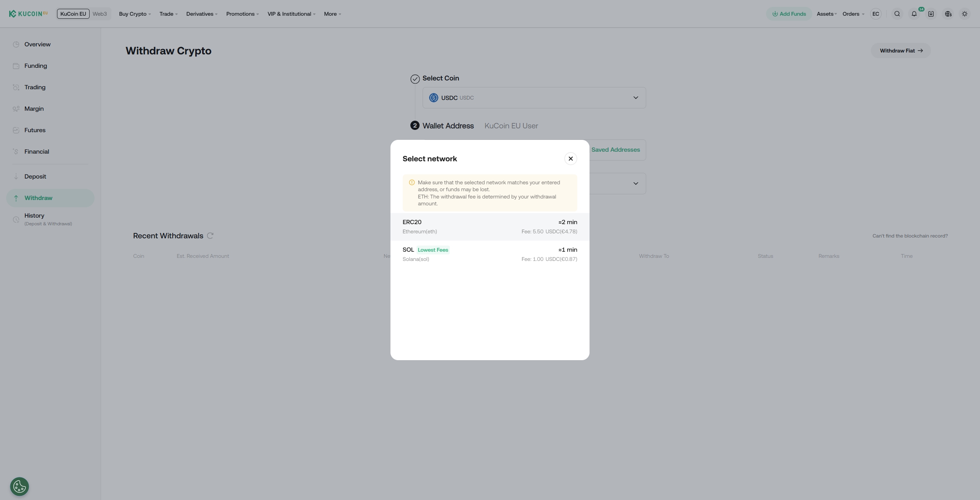Screen dimensions: 980x500
Task: Click "Fee: 5.50 USDC(€4.78)" text
Action: [549, 231]
